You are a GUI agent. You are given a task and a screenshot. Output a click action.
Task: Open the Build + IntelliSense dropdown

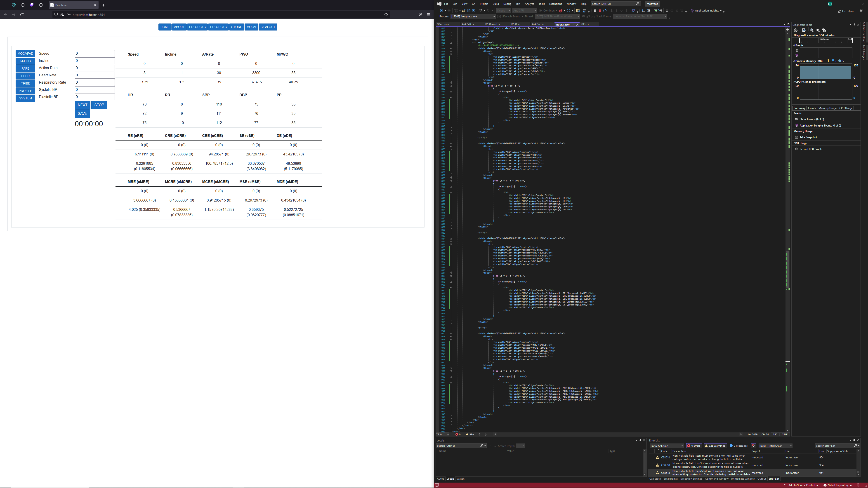[775, 446]
